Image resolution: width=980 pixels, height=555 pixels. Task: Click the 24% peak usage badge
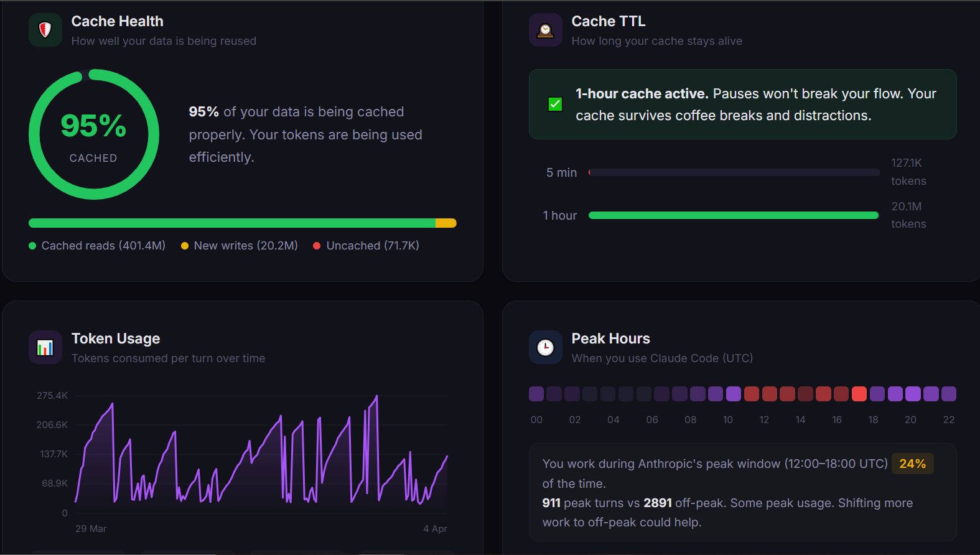coord(912,464)
